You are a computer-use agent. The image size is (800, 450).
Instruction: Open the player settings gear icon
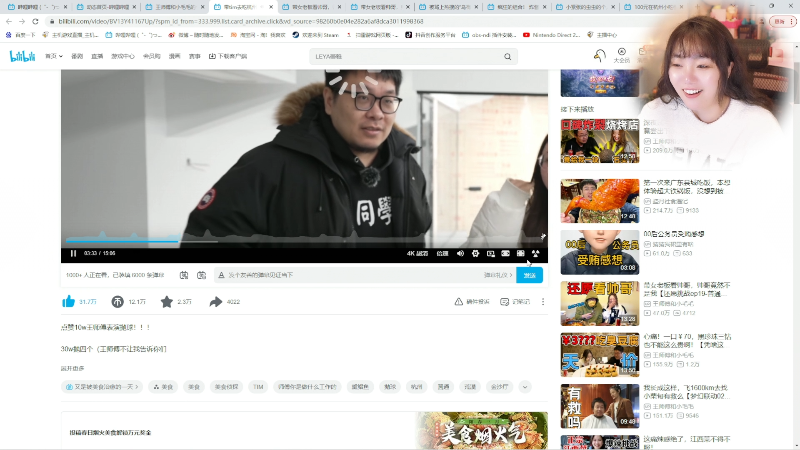476,254
